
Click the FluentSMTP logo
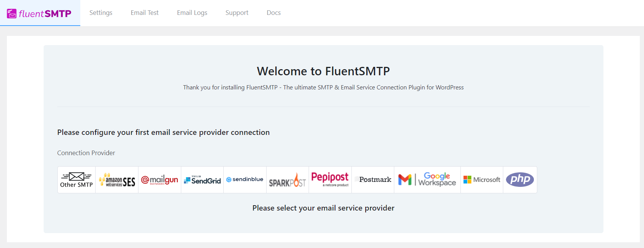point(39,14)
